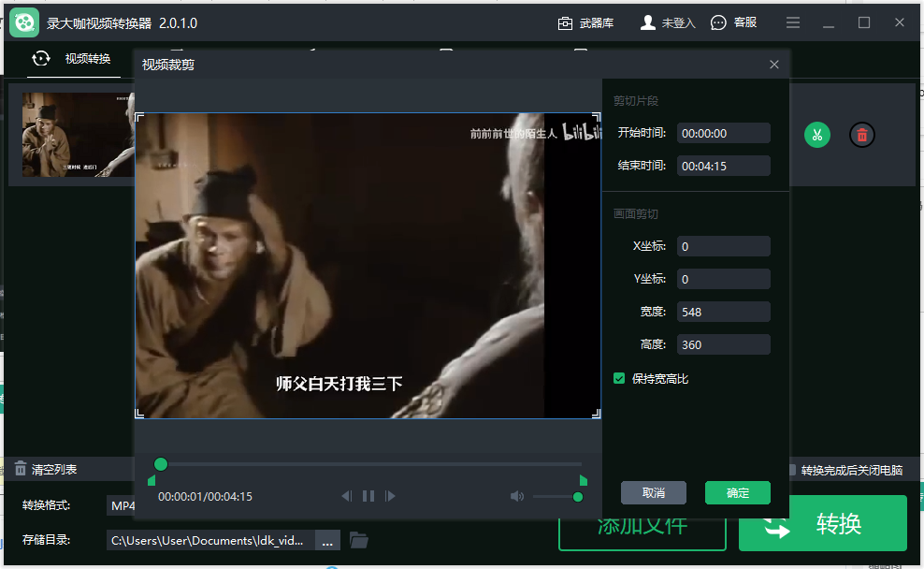Click the app logo icon
The image size is (924, 569).
(24, 22)
